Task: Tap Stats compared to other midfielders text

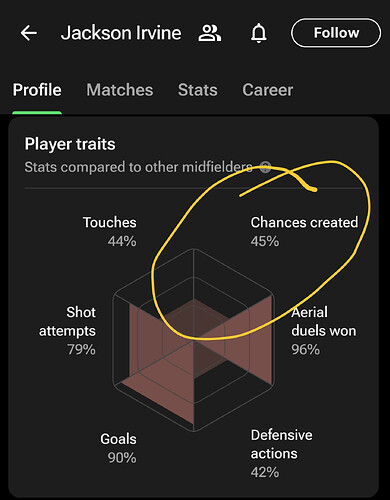Action: tap(138, 167)
